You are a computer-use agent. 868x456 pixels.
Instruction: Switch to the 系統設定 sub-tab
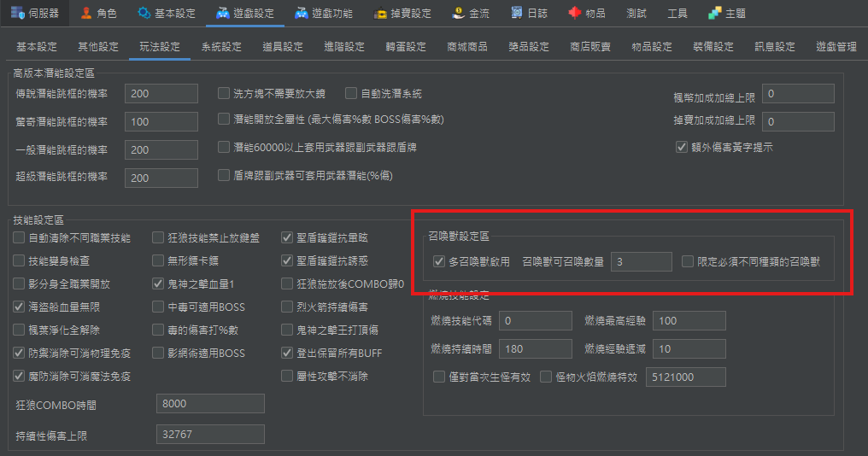pyautogui.click(x=221, y=46)
